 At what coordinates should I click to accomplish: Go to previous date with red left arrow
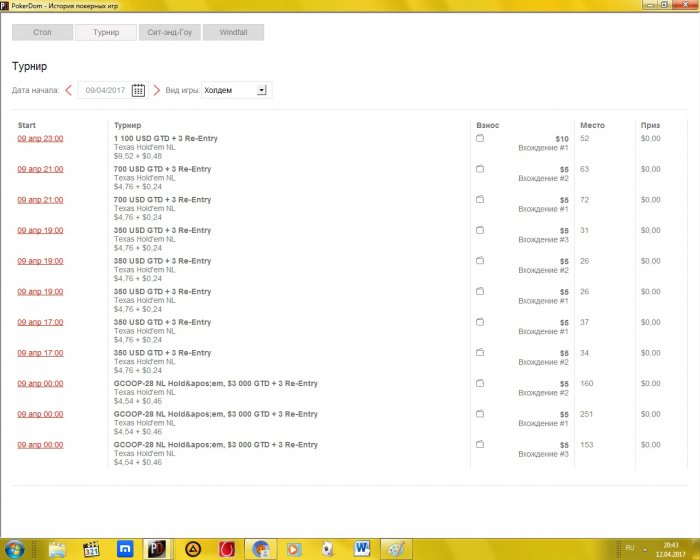[x=68, y=90]
